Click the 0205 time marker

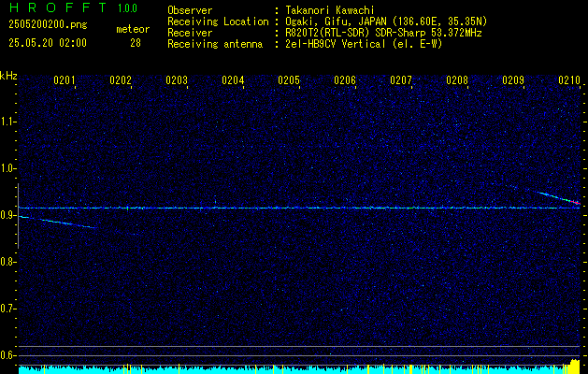[289, 79]
